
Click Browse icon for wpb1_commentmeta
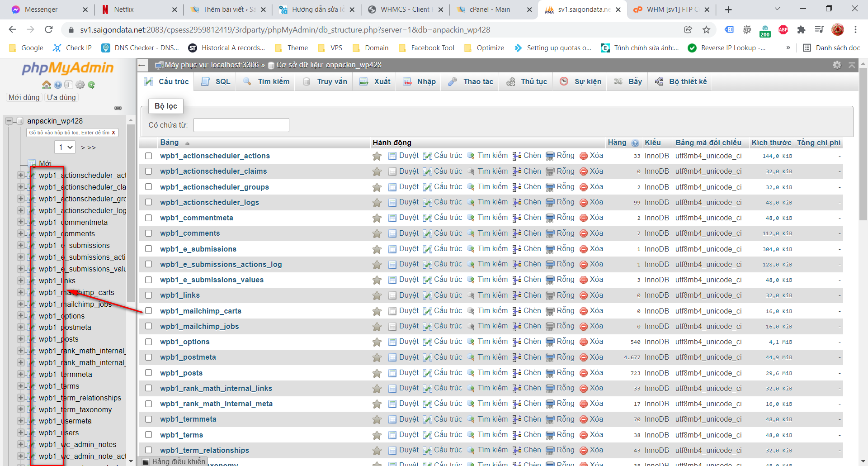click(x=392, y=218)
